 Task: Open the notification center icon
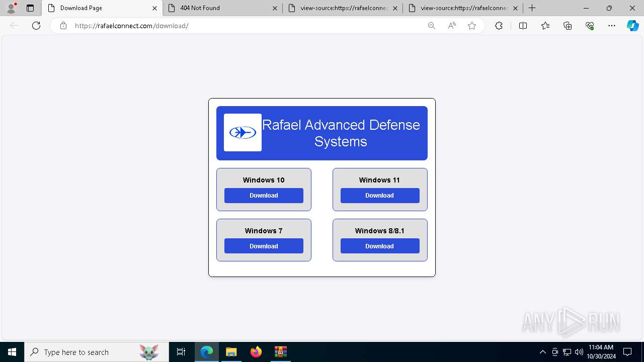[x=627, y=352]
